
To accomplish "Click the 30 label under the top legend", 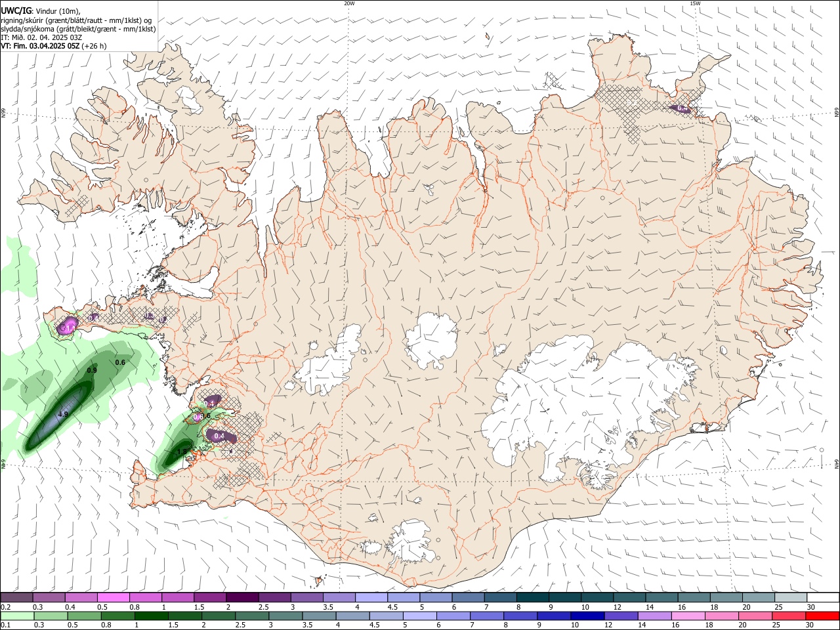I will tap(811, 607).
